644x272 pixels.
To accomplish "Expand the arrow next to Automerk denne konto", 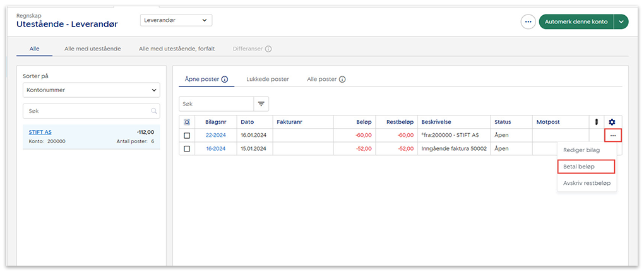I will [621, 21].
